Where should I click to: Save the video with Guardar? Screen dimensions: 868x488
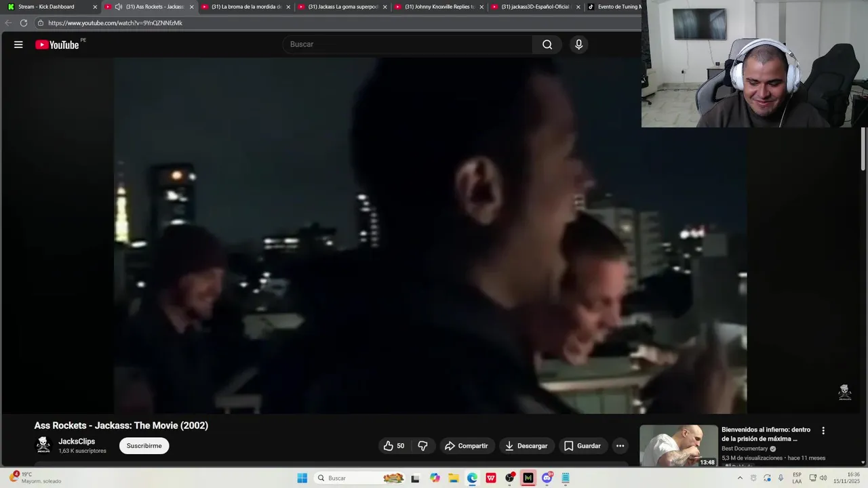click(583, 446)
